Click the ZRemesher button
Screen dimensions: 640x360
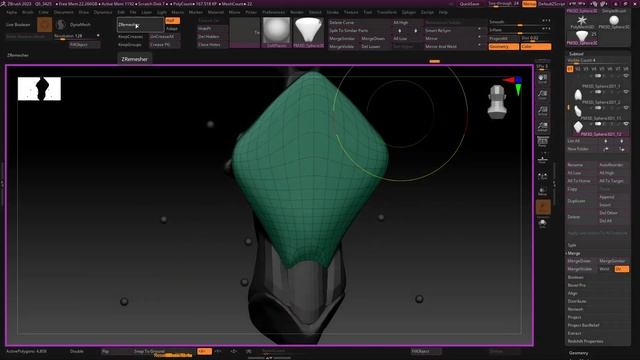pos(140,24)
